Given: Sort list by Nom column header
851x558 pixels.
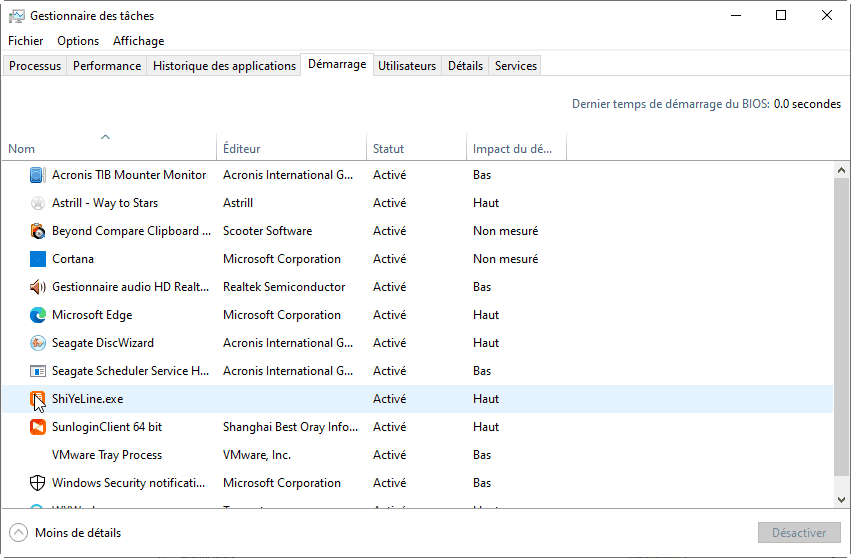Looking at the screenshot, I should click(108, 149).
